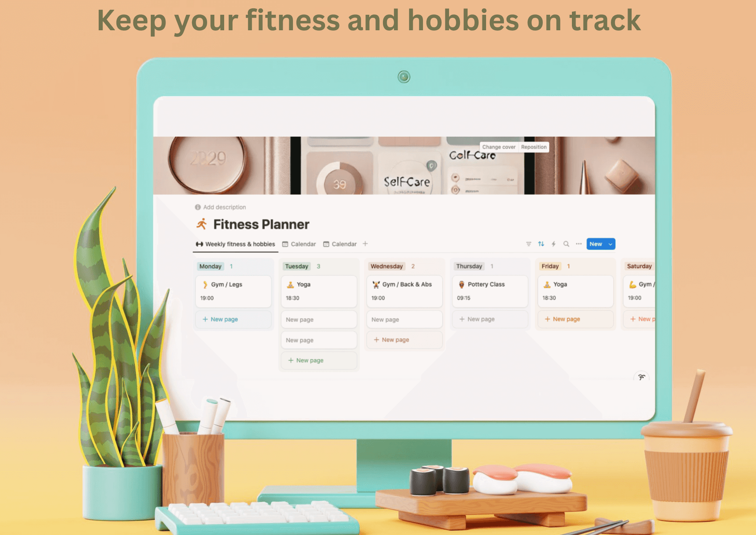Click the New button
This screenshot has width=756, height=535.
[x=598, y=244]
